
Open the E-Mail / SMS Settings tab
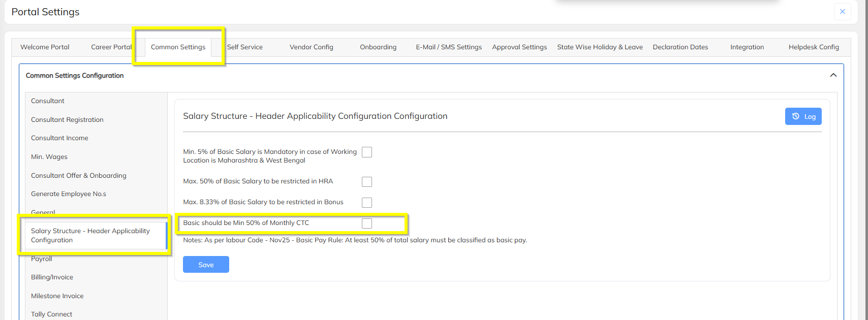click(449, 47)
